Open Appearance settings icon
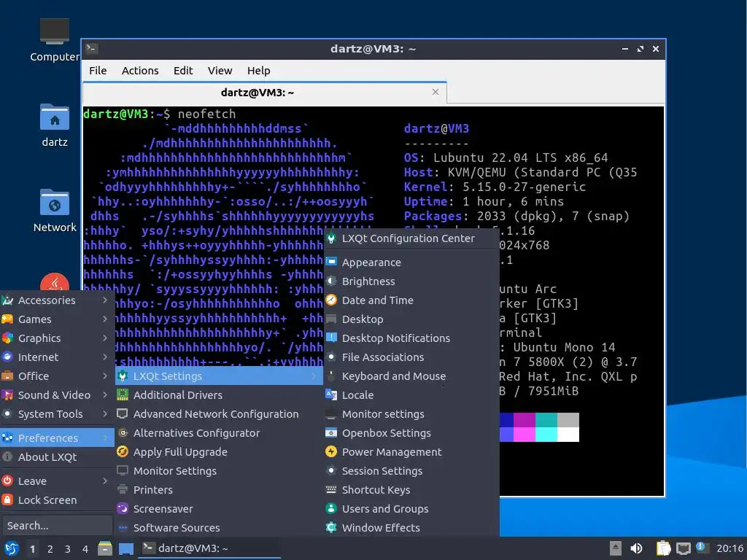The height and width of the screenshot is (560, 747). pos(331,262)
